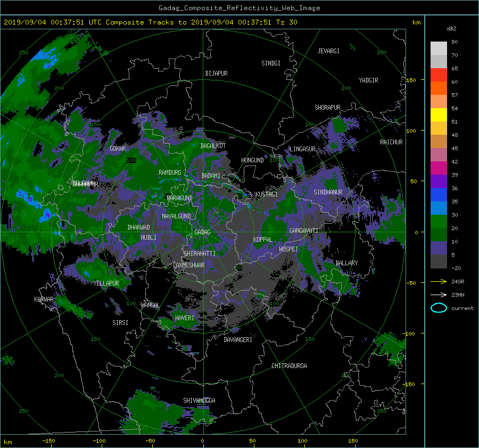Click the HUBLI city label

[x=148, y=237]
